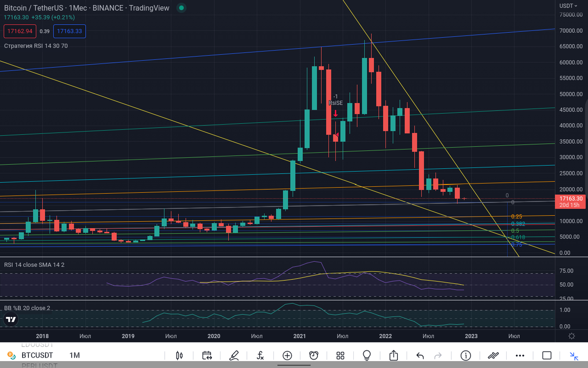
Task: Open the indicators fx menu
Action: [x=261, y=355]
